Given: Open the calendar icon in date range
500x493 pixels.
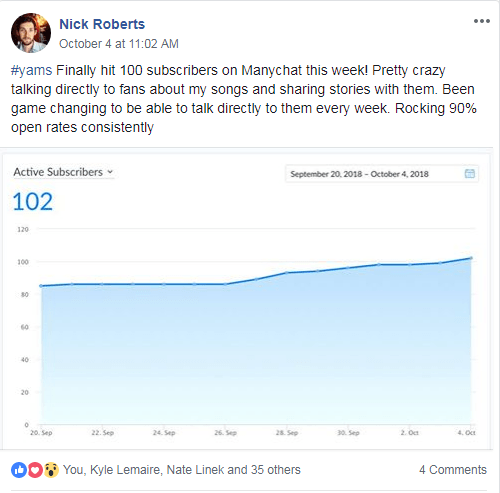Looking at the screenshot, I should click(x=470, y=173).
